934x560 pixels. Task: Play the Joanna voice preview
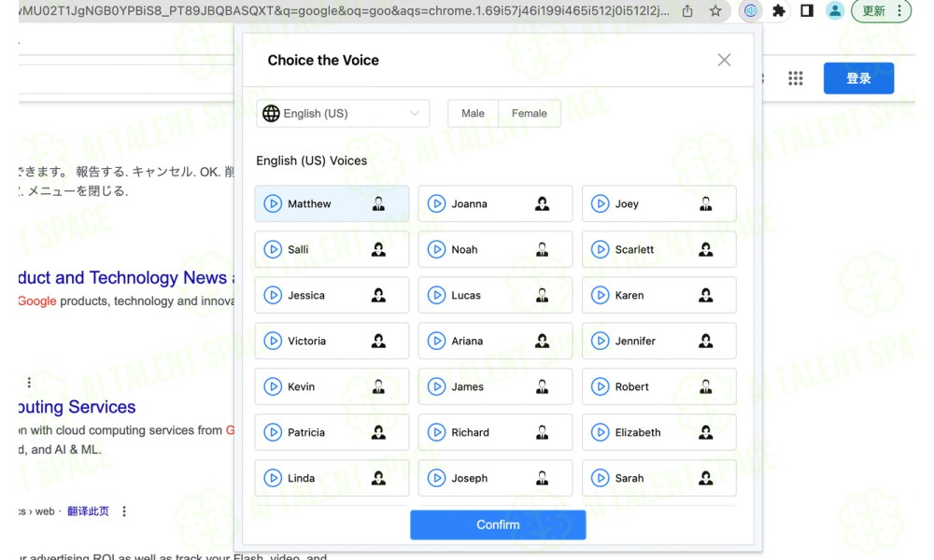click(436, 203)
